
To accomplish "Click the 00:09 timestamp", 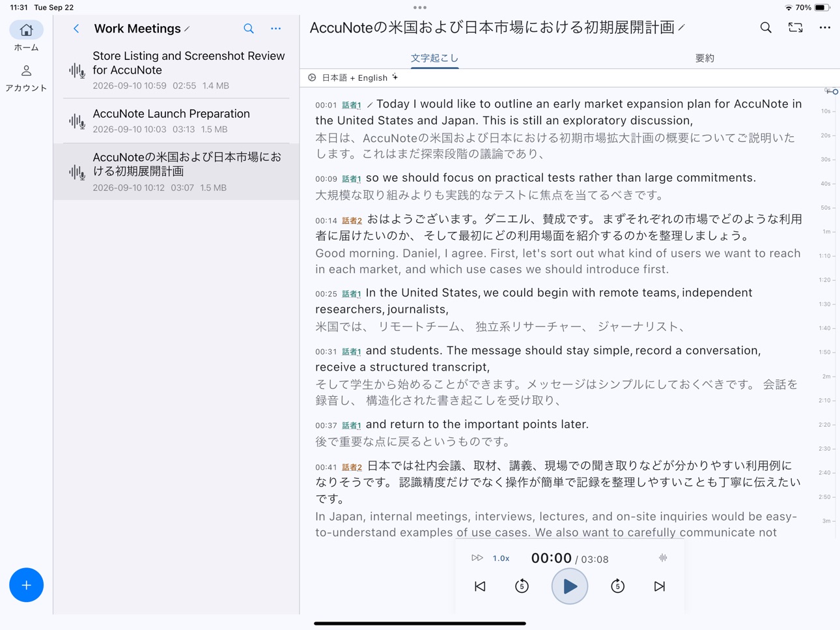I will 326,179.
